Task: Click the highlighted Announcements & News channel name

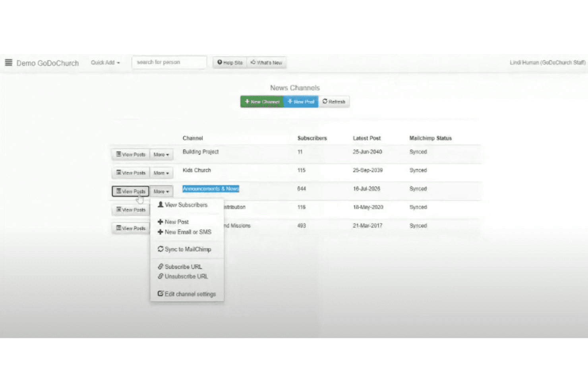Action: click(x=211, y=189)
